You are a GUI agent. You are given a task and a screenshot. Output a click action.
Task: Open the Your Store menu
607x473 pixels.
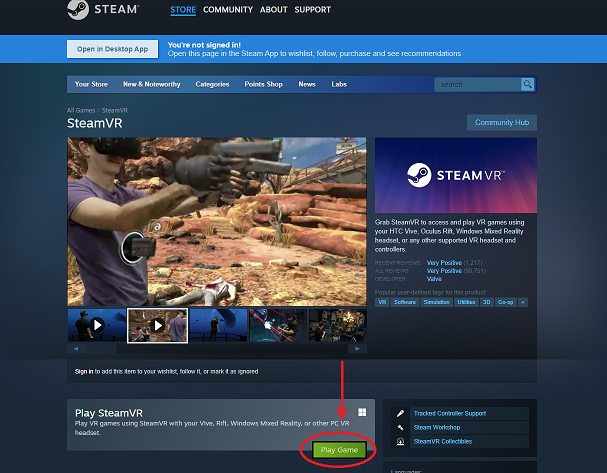pyautogui.click(x=91, y=85)
